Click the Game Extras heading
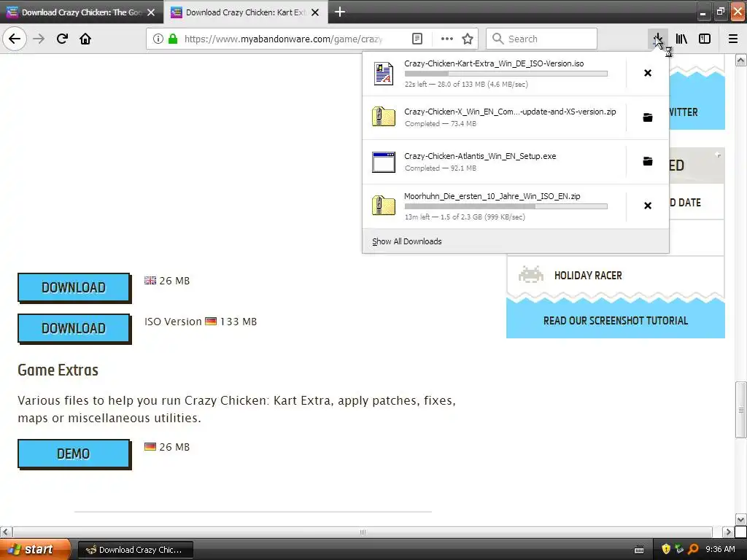Screen dimensions: 747x560 point(58,370)
